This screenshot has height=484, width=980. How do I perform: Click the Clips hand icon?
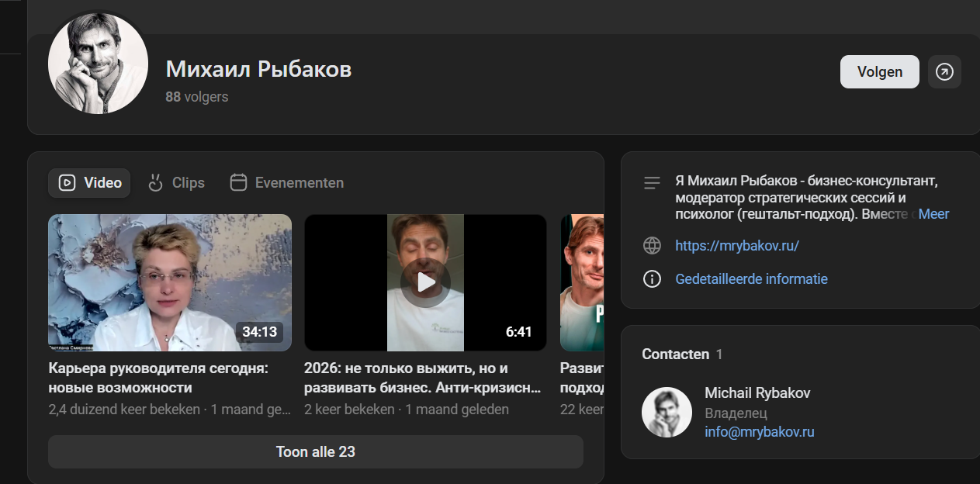point(155,183)
